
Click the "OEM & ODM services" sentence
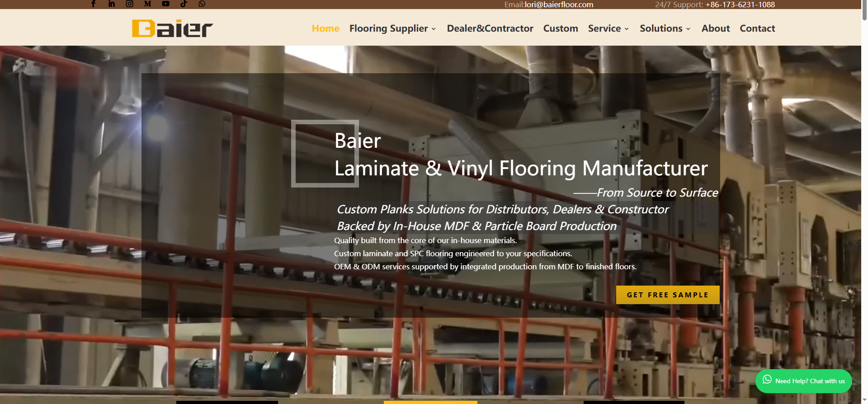(485, 267)
